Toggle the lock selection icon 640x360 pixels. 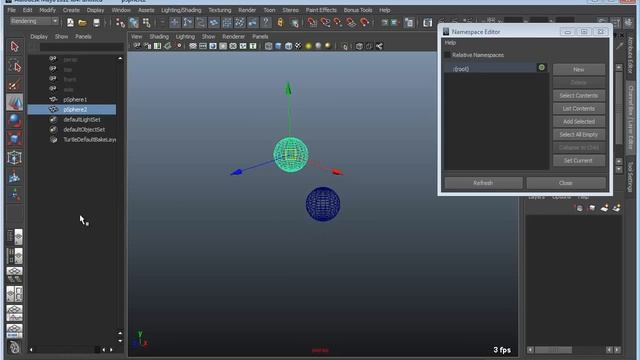click(x=280, y=22)
